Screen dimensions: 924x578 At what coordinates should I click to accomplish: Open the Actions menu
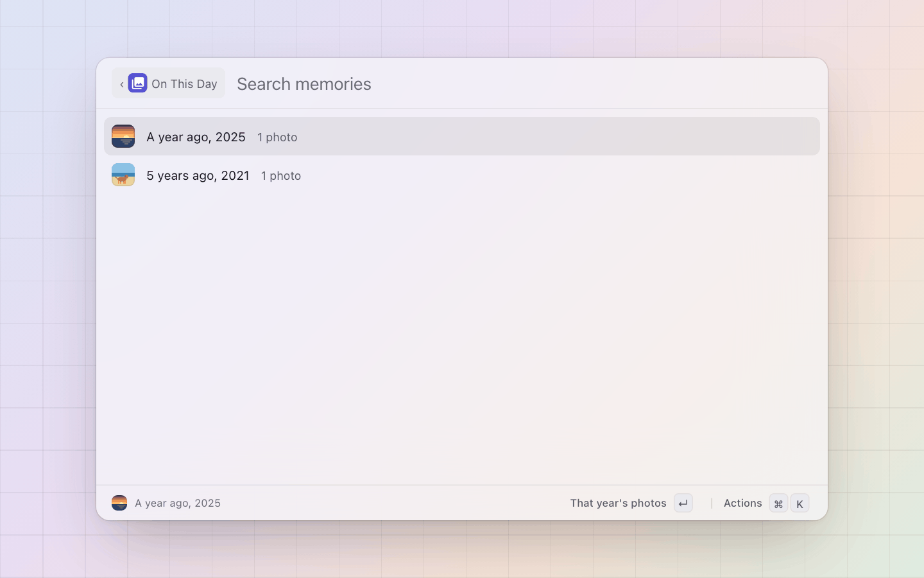(x=742, y=503)
